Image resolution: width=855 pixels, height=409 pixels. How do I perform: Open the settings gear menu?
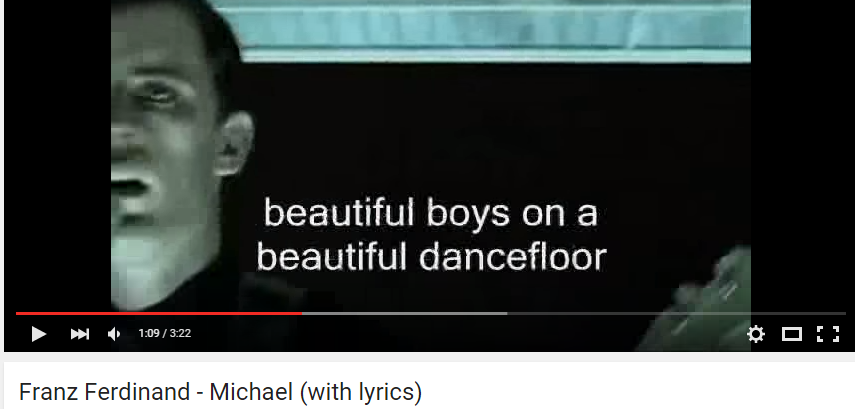(x=756, y=334)
